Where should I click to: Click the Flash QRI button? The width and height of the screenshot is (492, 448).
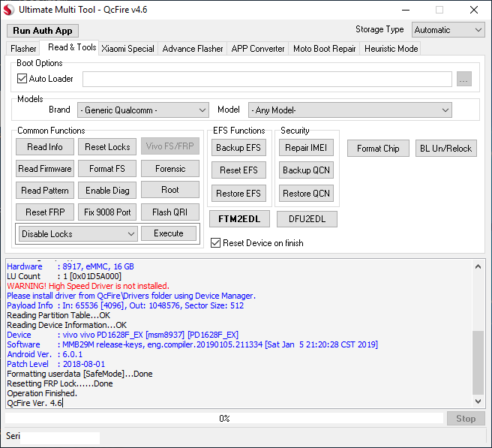[170, 212]
